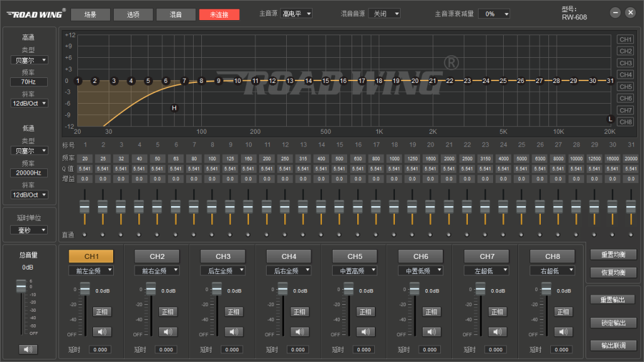Open the 延时单位 delay unit dropdown
644x362 pixels.
[29, 230]
